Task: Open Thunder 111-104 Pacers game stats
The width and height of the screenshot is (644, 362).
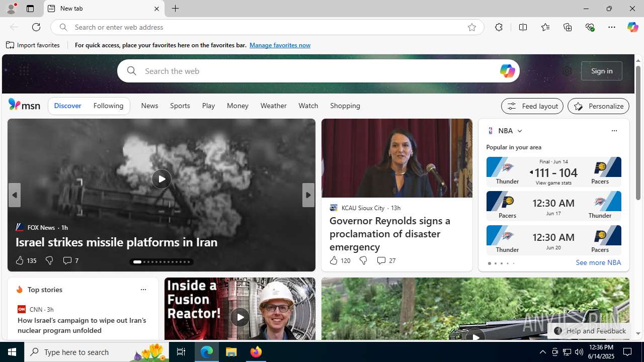Action: point(553,172)
